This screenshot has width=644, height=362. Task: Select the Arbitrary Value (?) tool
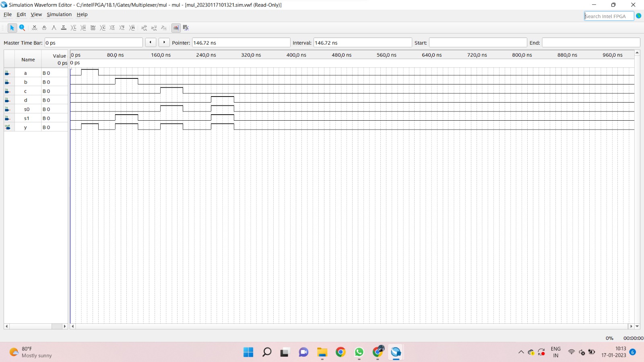point(122,28)
